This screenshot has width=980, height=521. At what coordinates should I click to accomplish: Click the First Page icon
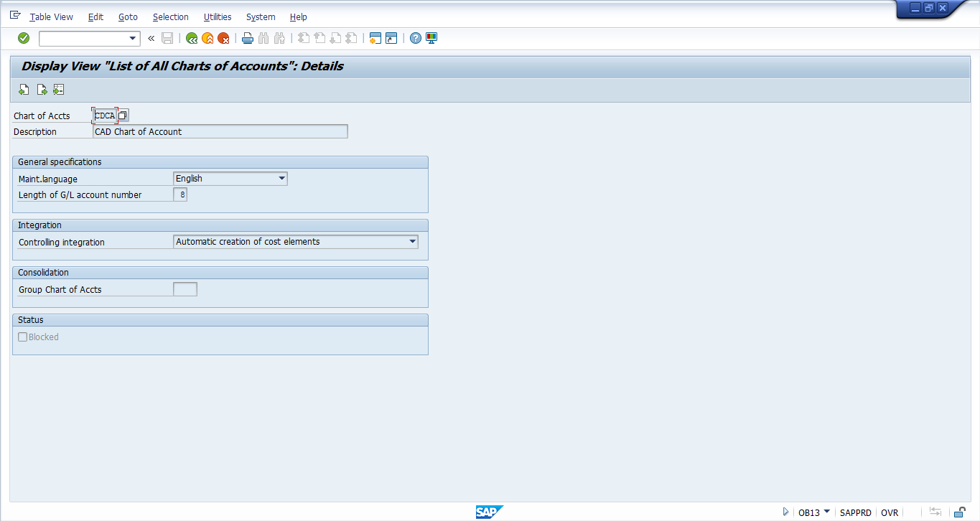point(304,38)
